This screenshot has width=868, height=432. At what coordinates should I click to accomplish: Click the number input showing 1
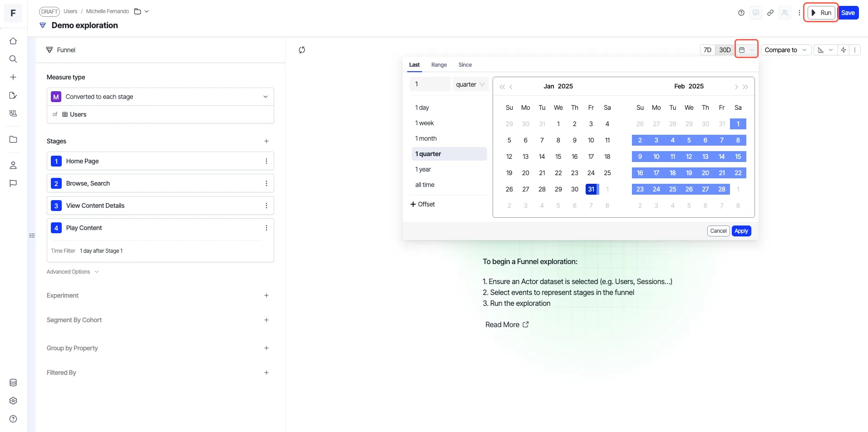point(430,84)
